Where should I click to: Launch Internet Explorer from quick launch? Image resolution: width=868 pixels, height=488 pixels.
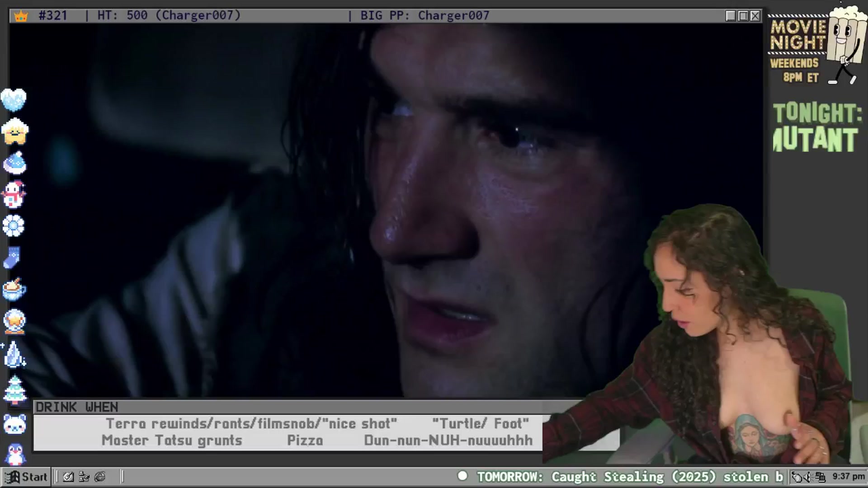pos(100,477)
